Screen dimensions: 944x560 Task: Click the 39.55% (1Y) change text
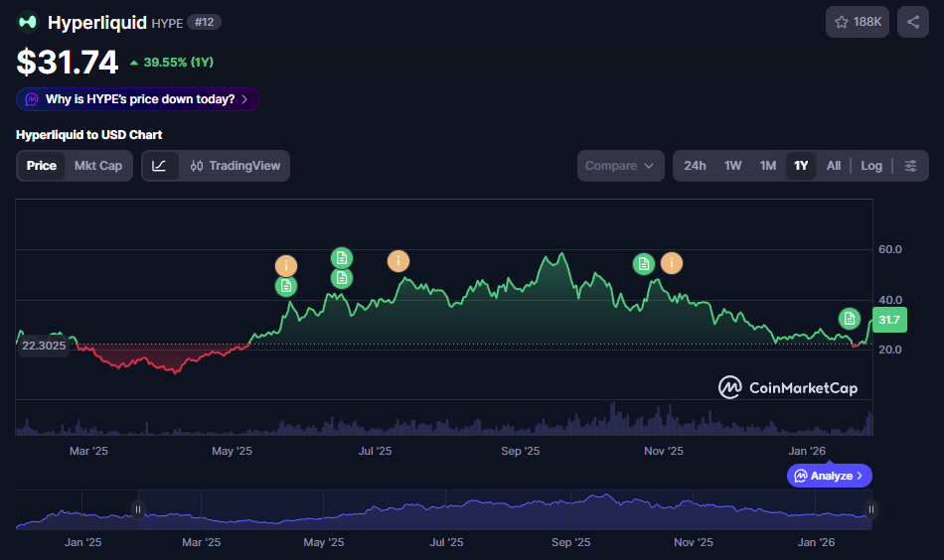[178, 62]
